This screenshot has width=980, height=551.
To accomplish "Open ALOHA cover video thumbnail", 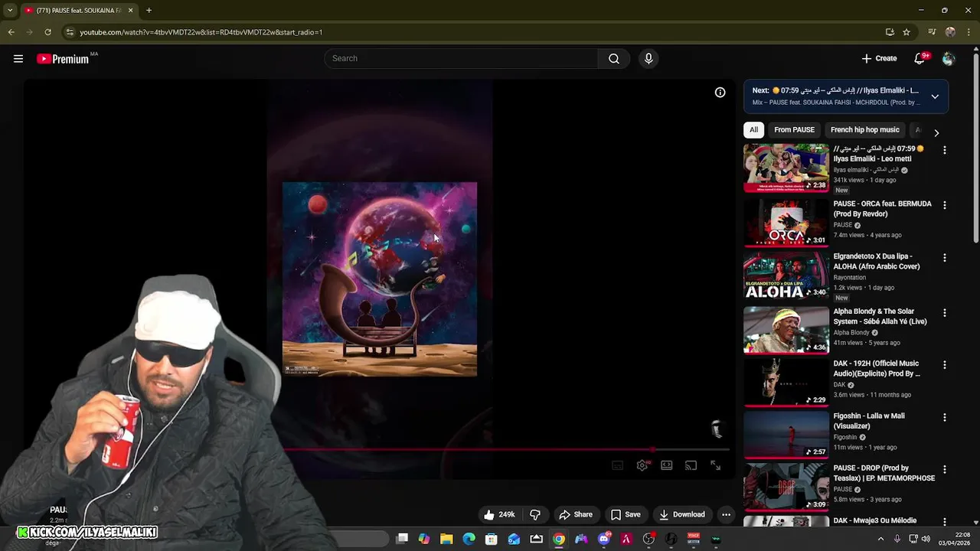I will [786, 275].
